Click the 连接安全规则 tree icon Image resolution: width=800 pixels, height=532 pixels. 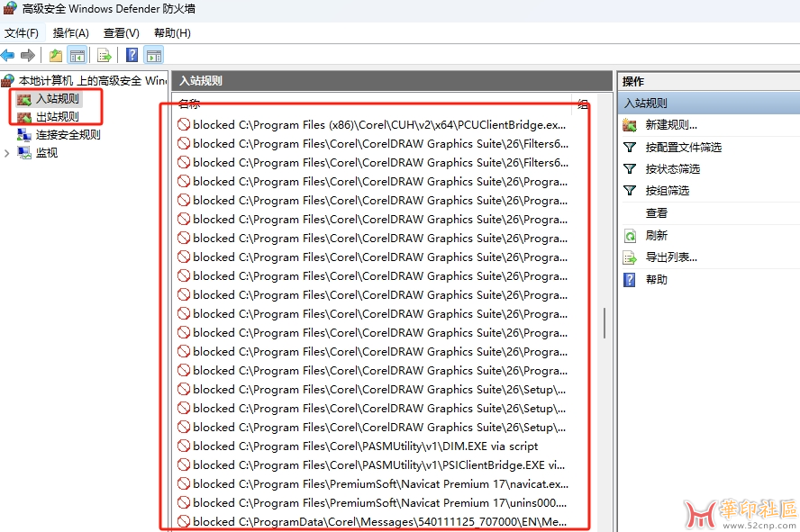click(24, 134)
